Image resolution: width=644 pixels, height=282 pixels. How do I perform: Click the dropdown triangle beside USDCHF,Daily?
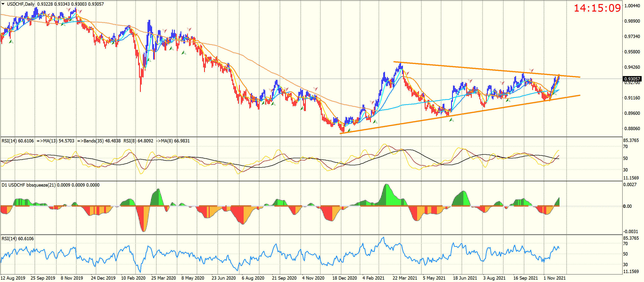pyautogui.click(x=3, y=4)
